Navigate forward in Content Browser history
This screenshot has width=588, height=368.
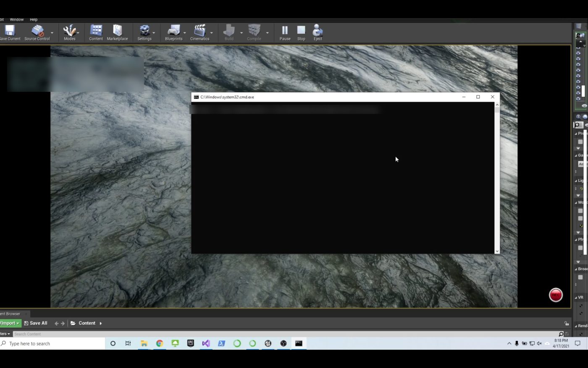(63, 323)
